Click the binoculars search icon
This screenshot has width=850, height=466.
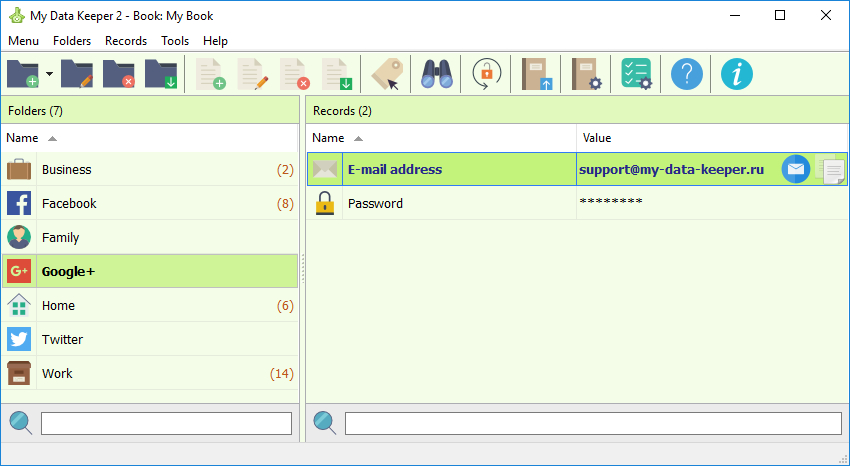coord(436,74)
